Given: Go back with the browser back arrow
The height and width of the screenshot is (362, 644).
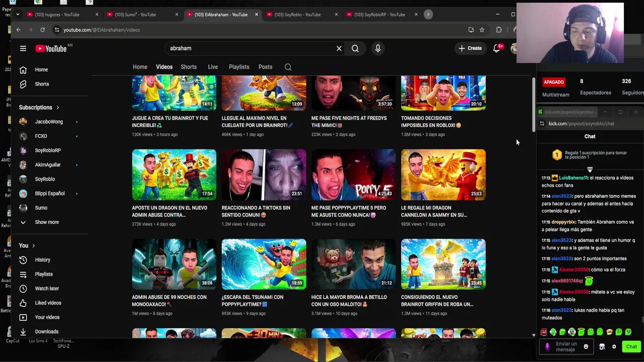Looking at the screenshot, I should (19, 30).
